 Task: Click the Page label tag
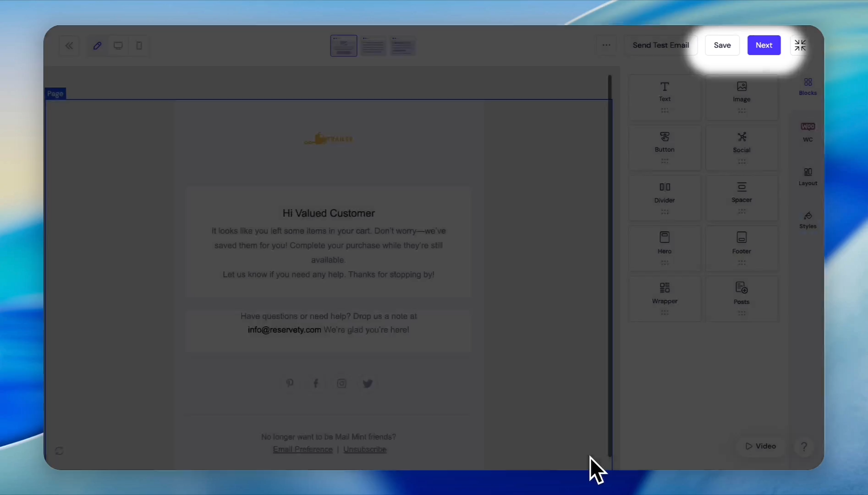(55, 93)
